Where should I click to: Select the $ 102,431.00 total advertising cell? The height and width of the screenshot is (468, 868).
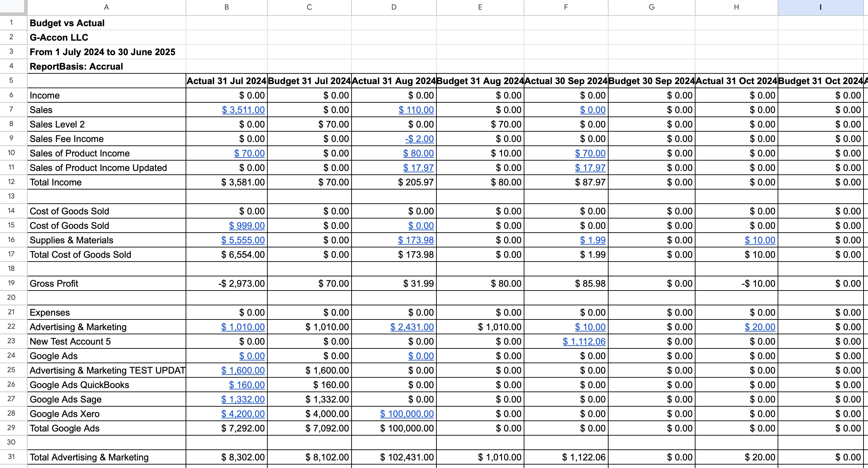click(394, 457)
